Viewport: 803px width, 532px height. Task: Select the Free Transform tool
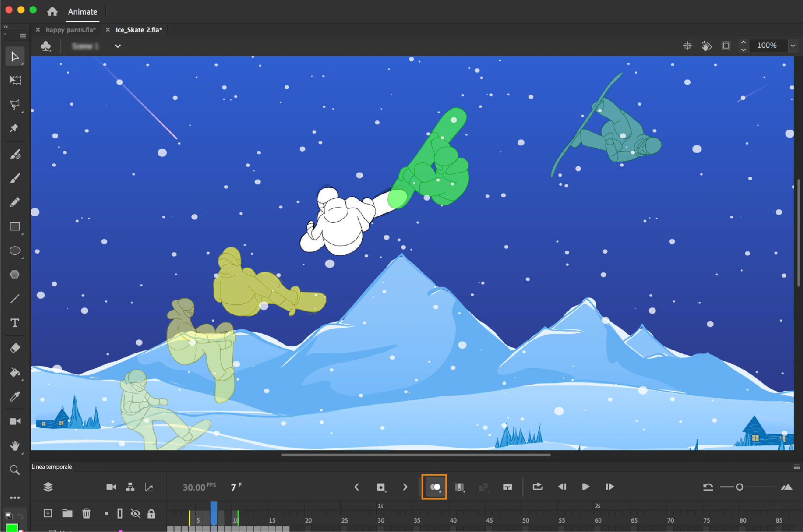tap(15, 80)
